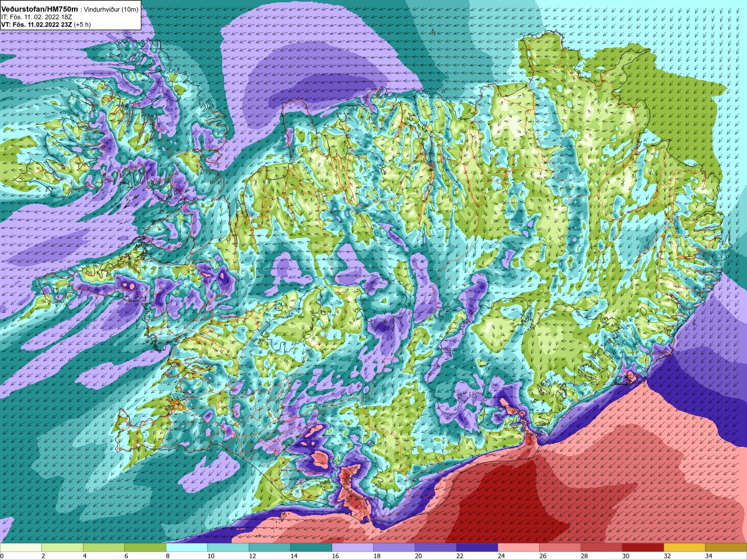The image size is (747, 560).
Task: Click the legend swatch between 22 and 24
Action: point(477,548)
